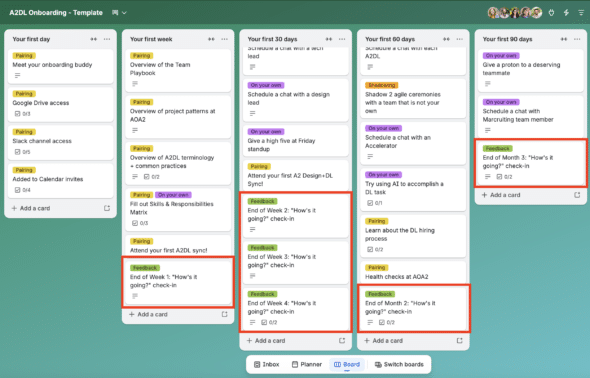Open Give a high five at Friday standup card
This screenshot has height=378, width=590.
[x=296, y=140]
